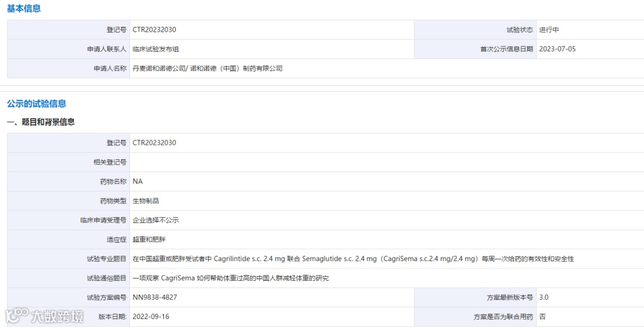Click the 登记号 label in basic info

(117, 30)
